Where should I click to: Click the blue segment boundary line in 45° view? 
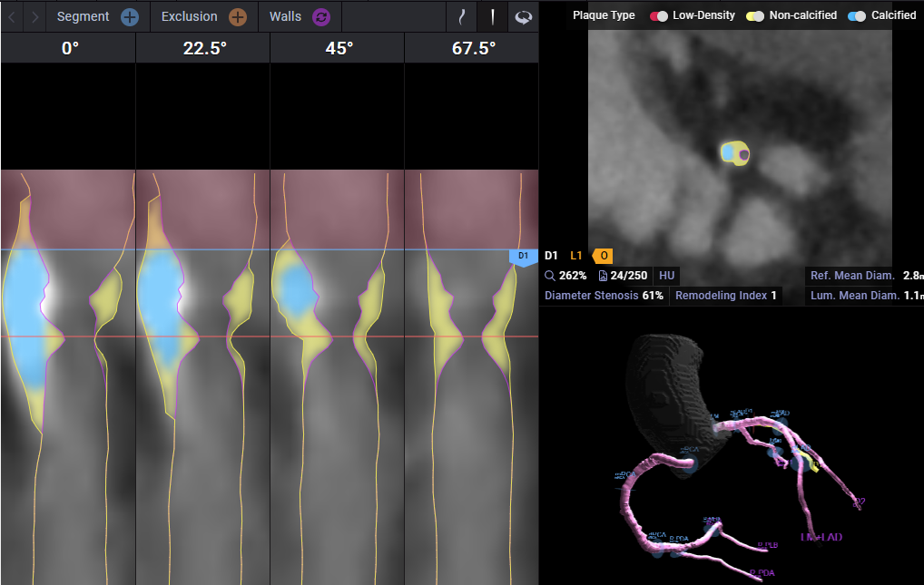click(337, 249)
